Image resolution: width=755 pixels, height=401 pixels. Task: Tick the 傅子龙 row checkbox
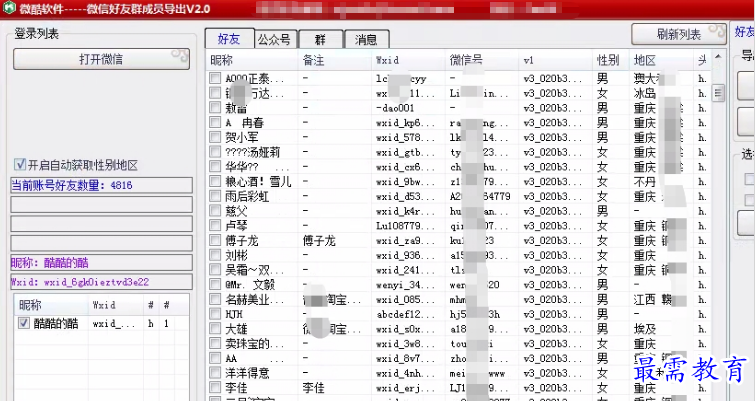pyautogui.click(x=215, y=240)
